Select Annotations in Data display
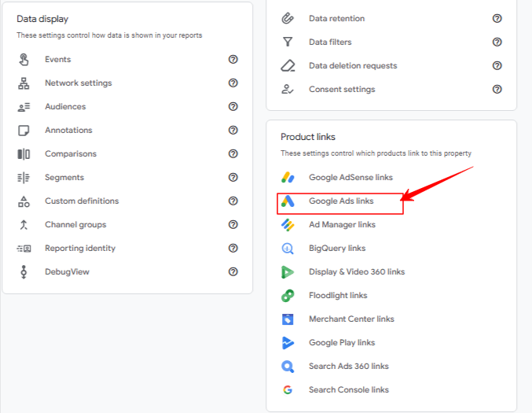The image size is (532, 413). pos(68,130)
